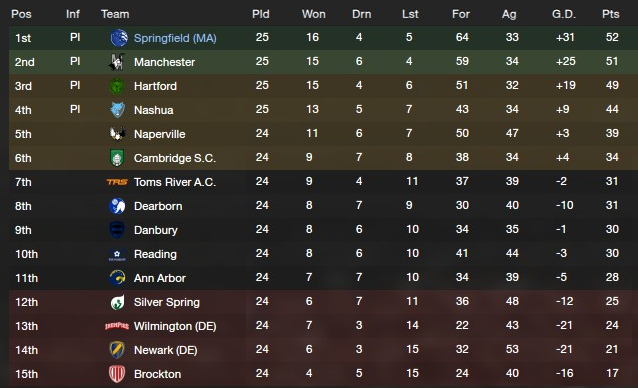The width and height of the screenshot is (638, 388).
Task: Click the Cambridge S.C. green shield crest
Action: click(x=117, y=158)
